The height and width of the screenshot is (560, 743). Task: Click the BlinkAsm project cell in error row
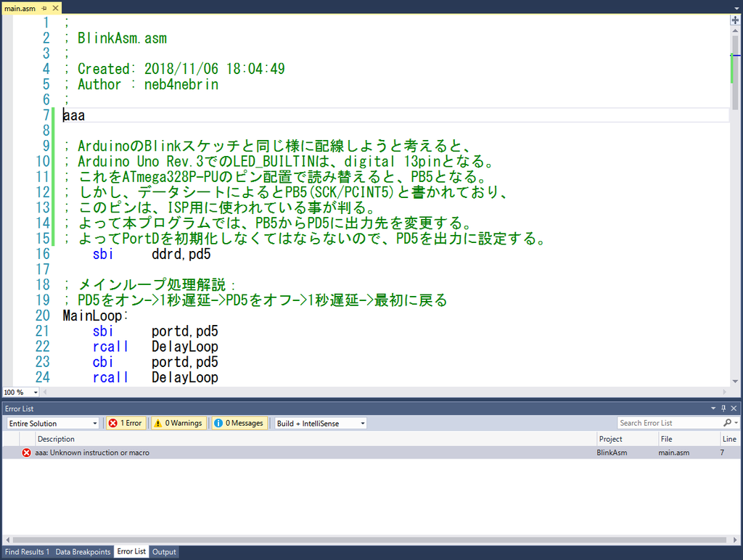point(612,453)
